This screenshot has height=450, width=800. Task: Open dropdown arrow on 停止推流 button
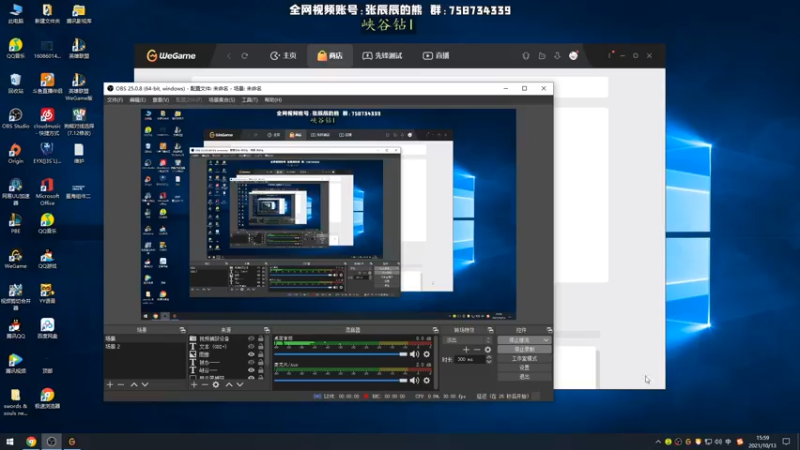pos(546,340)
